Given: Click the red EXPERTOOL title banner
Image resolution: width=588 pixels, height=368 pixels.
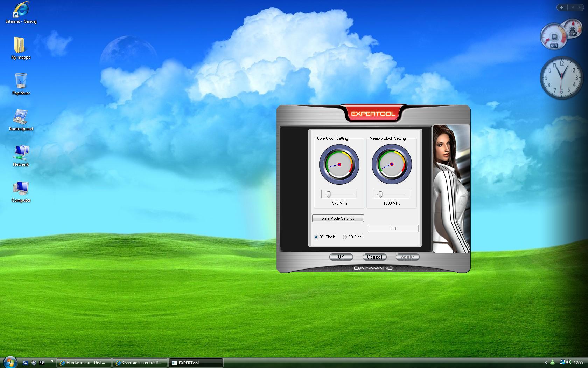Looking at the screenshot, I should pos(373,114).
